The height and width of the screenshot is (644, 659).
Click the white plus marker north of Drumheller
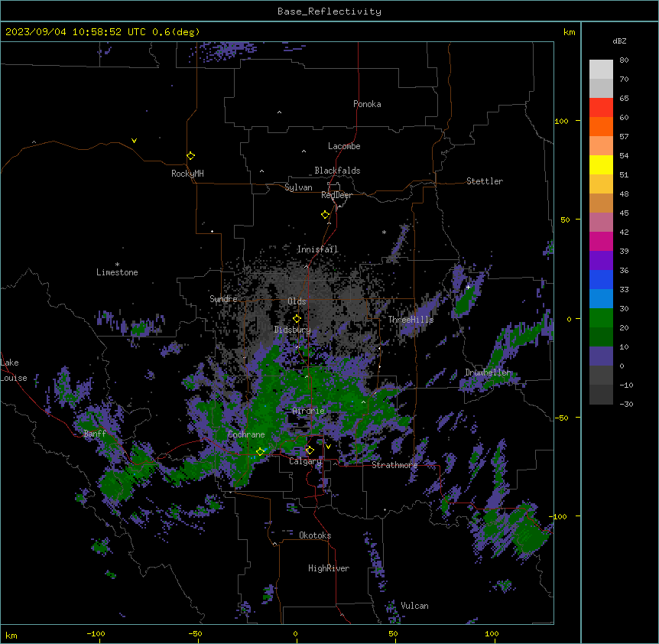(x=468, y=287)
